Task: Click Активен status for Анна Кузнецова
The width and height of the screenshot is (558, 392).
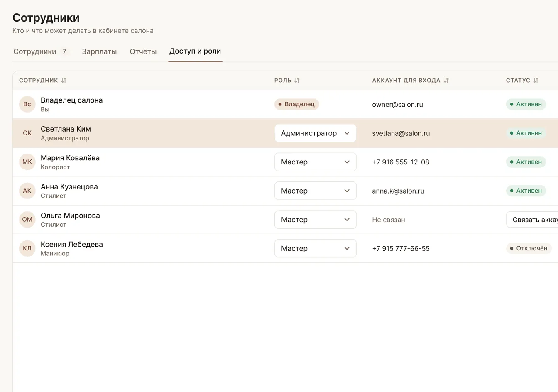Action: pyautogui.click(x=526, y=191)
